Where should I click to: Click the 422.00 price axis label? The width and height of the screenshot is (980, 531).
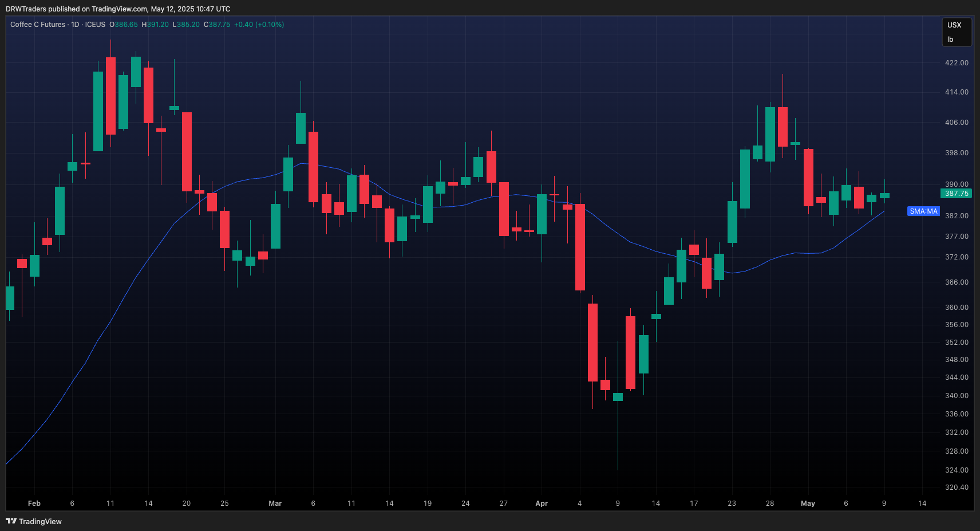coord(957,63)
